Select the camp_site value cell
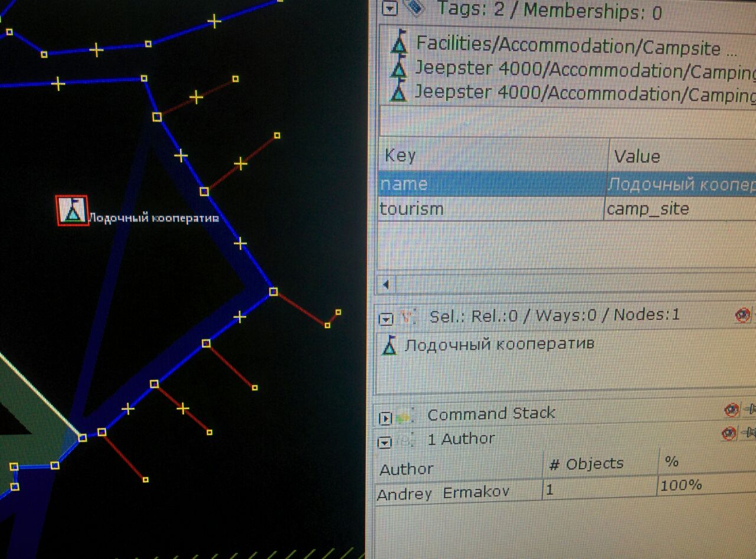This screenshot has width=756, height=559. [x=680, y=209]
